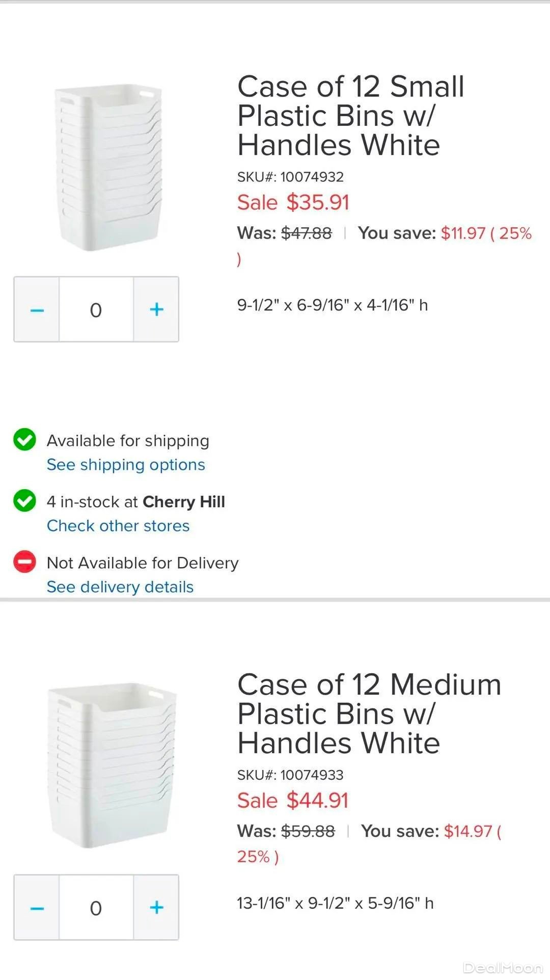Open See delivery details link
Image resolution: width=550 pixels, height=980 pixels.
pos(120,587)
